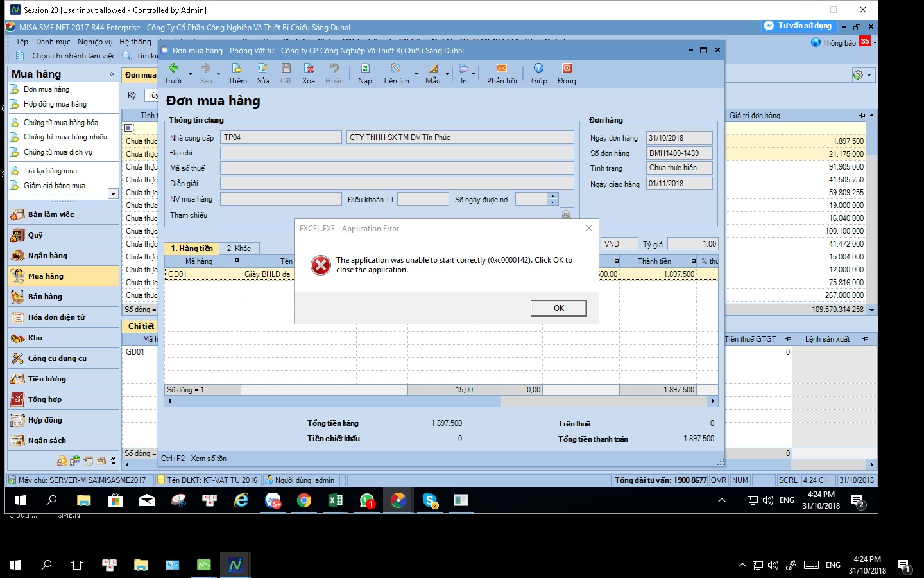
Task: Increase Số ngày được nợ with the stepper
Action: coord(553,196)
